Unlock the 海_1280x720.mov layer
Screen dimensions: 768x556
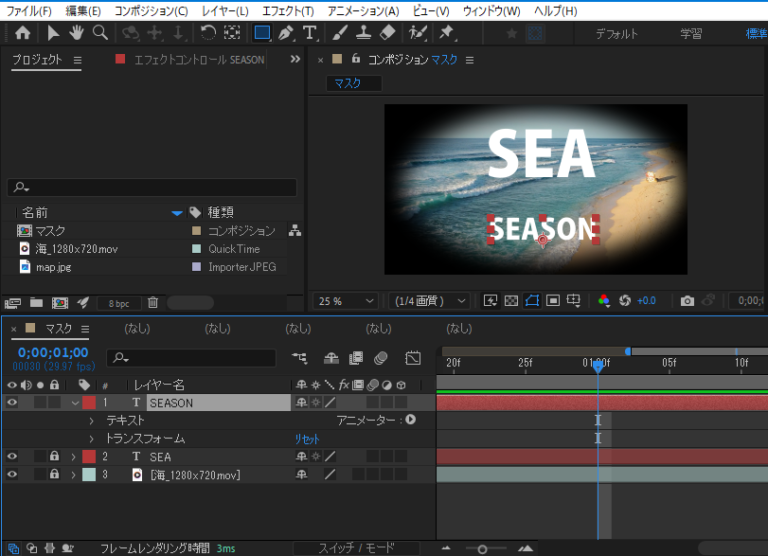click(x=54, y=475)
